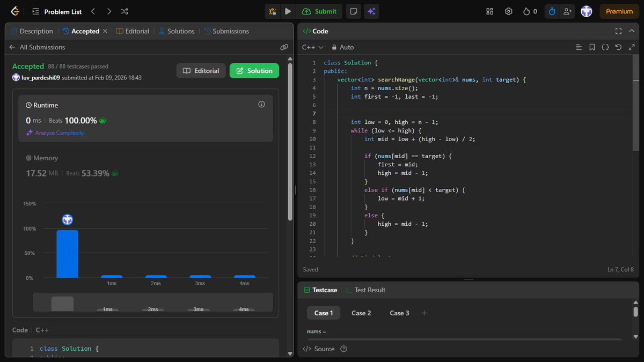644x362 pixels.
Task: Add a new testcase with plus
Action: (x=424, y=313)
